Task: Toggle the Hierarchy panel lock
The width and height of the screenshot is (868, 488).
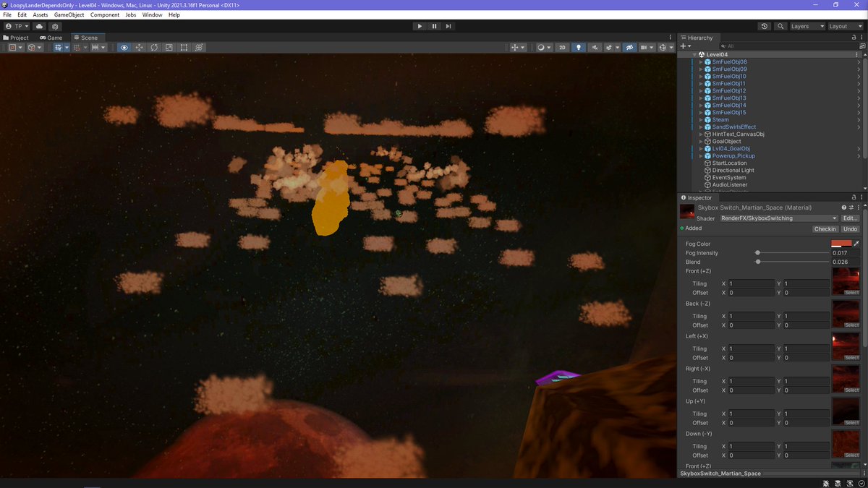Action: point(854,38)
